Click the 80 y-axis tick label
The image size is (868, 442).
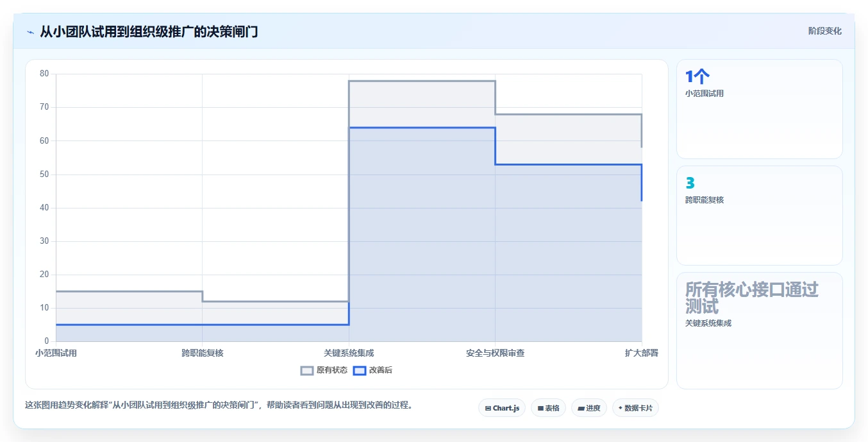coord(44,73)
